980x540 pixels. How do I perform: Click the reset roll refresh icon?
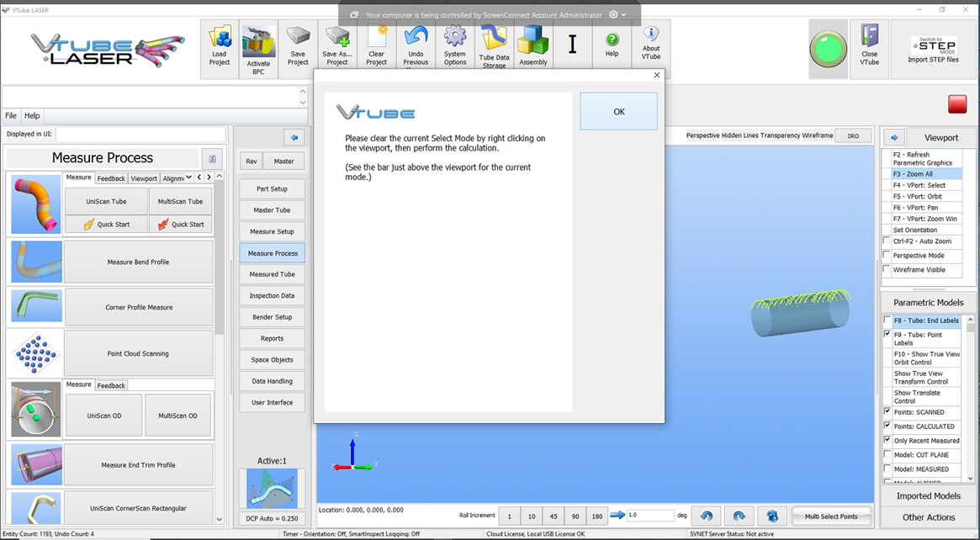pos(772,516)
